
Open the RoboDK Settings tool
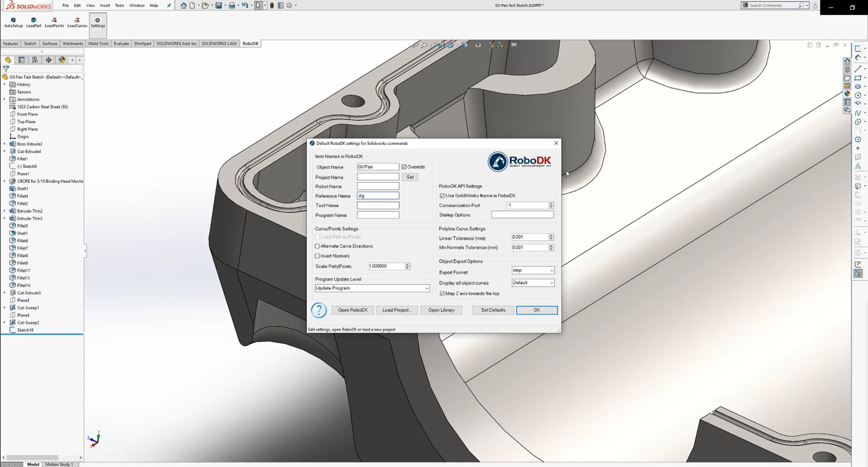[x=97, y=23]
